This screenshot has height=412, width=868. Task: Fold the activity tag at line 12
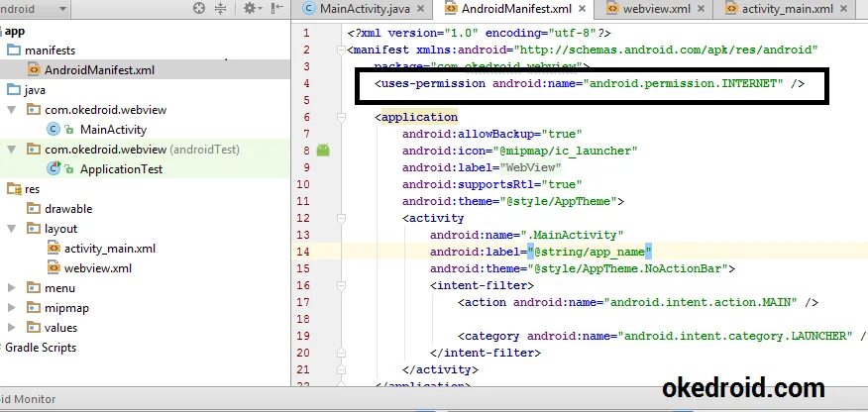pyautogui.click(x=341, y=218)
